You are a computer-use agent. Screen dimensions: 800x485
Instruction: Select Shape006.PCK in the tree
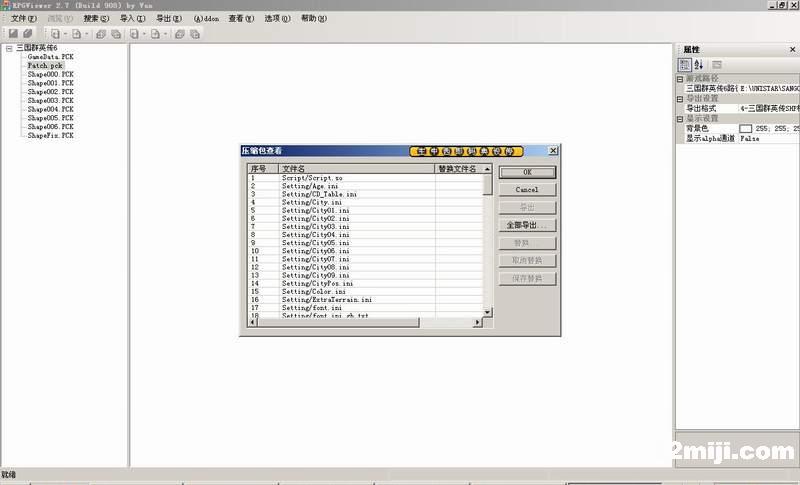pyautogui.click(x=51, y=126)
